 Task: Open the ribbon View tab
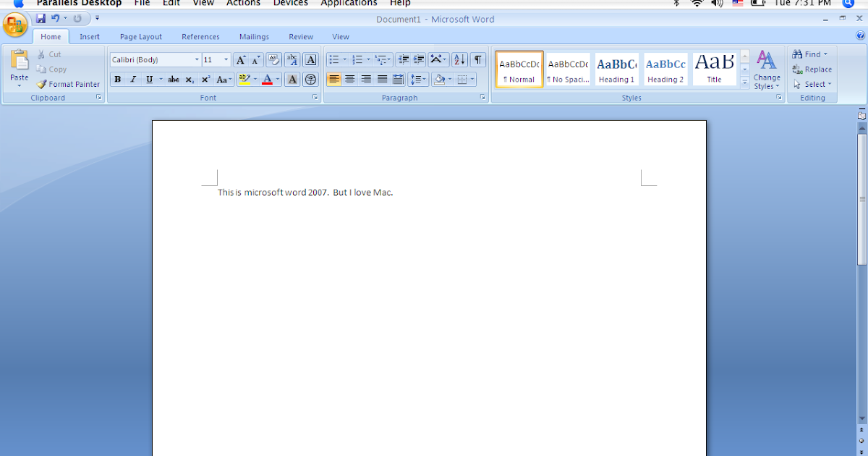coord(341,37)
